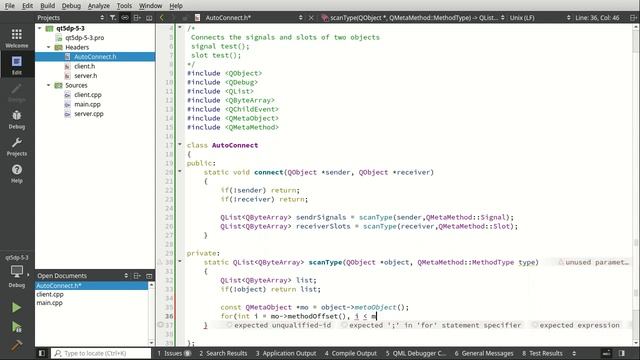The image size is (640, 360).
Task: Switch to Edit mode
Action: (x=17, y=65)
